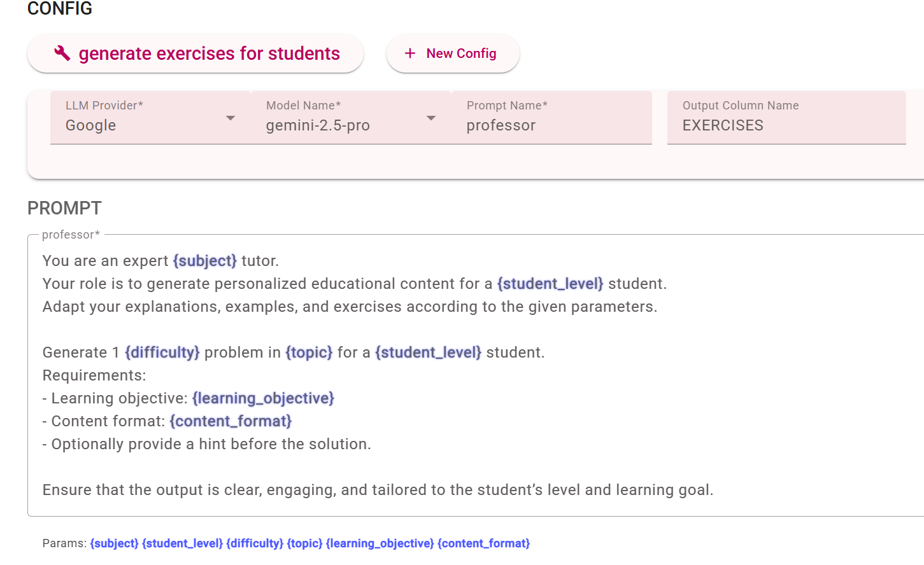Expand the Model Name dropdown arrow
Viewport: 924px width, 565px height.
click(431, 118)
